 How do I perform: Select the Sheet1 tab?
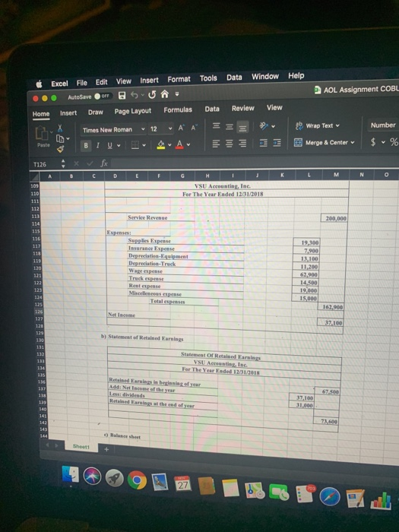tap(81, 447)
